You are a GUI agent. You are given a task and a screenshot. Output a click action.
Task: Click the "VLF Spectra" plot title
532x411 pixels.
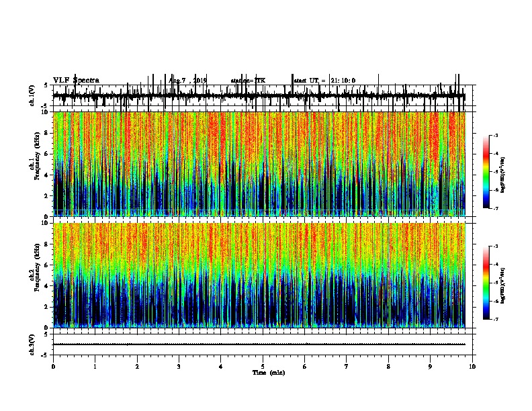[77, 81]
